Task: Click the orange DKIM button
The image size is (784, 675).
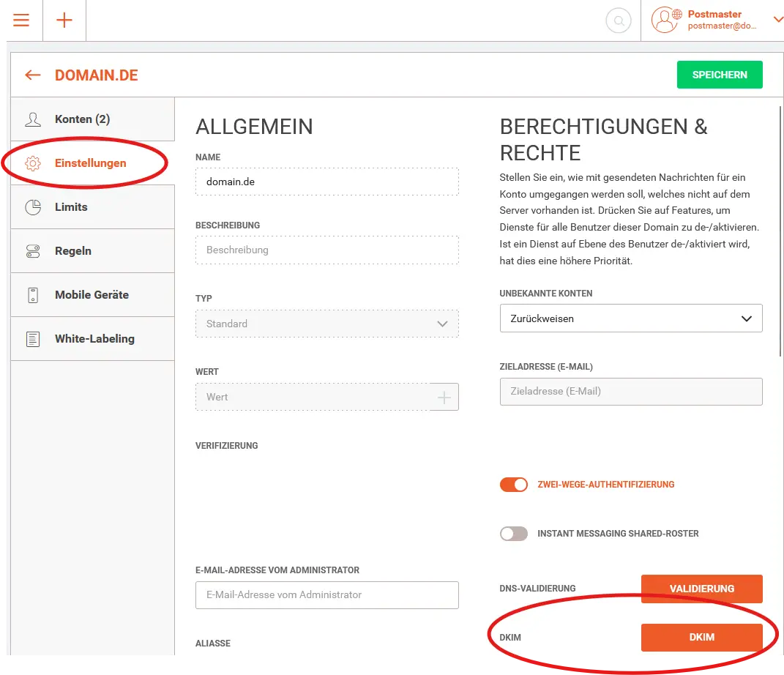Action: coord(701,638)
